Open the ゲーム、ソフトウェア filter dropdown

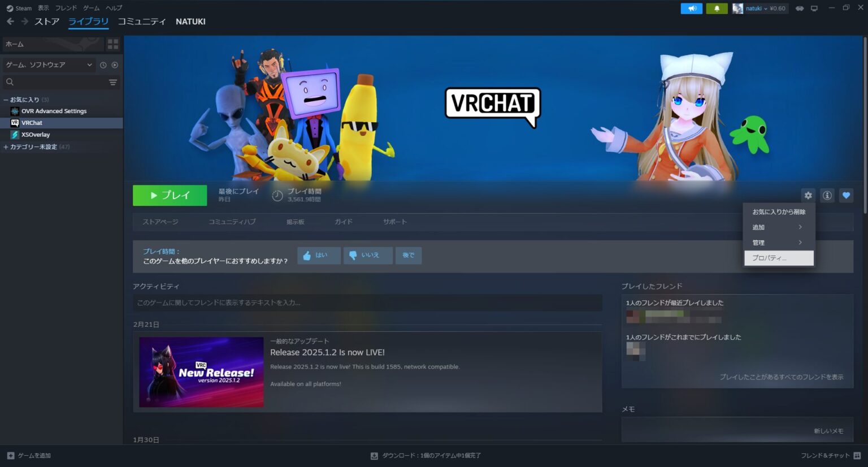pos(48,64)
